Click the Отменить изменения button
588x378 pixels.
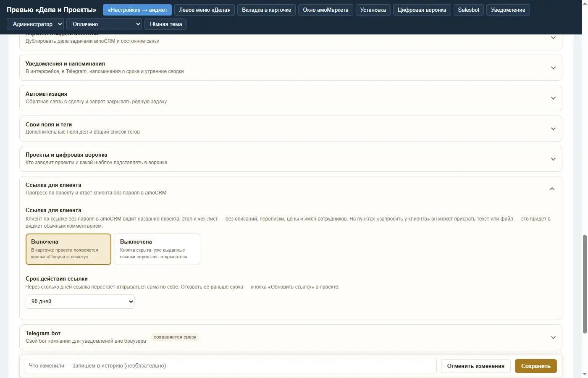click(x=476, y=366)
